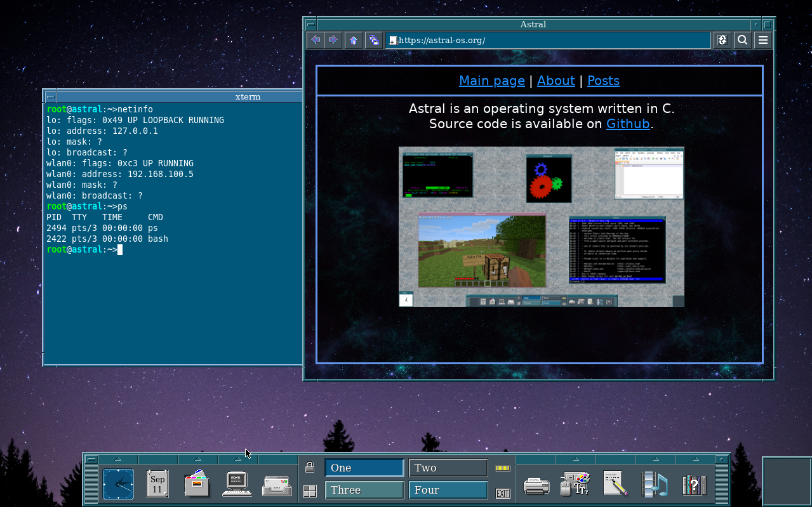
Task: Focus the astral-os.org URL field
Action: [548, 41]
